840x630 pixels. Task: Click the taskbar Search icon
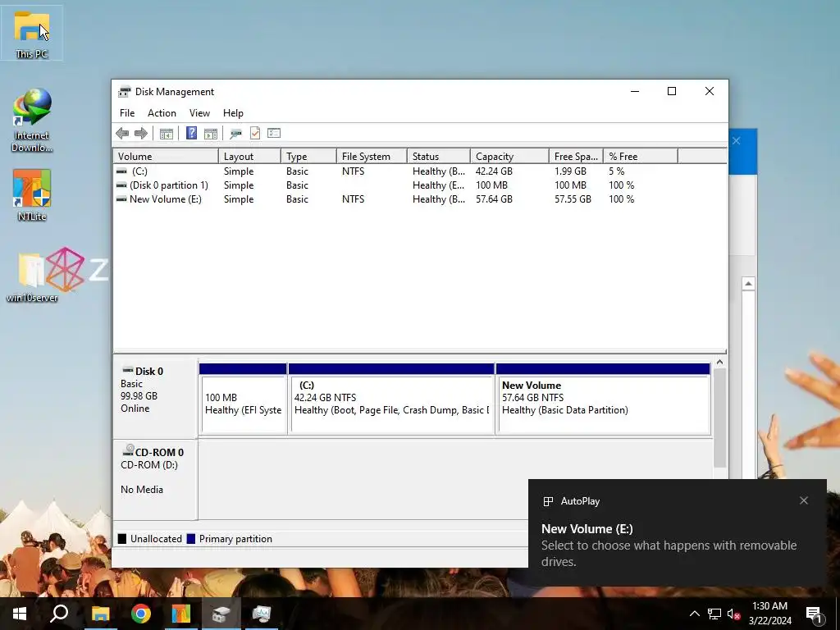[x=59, y=614]
